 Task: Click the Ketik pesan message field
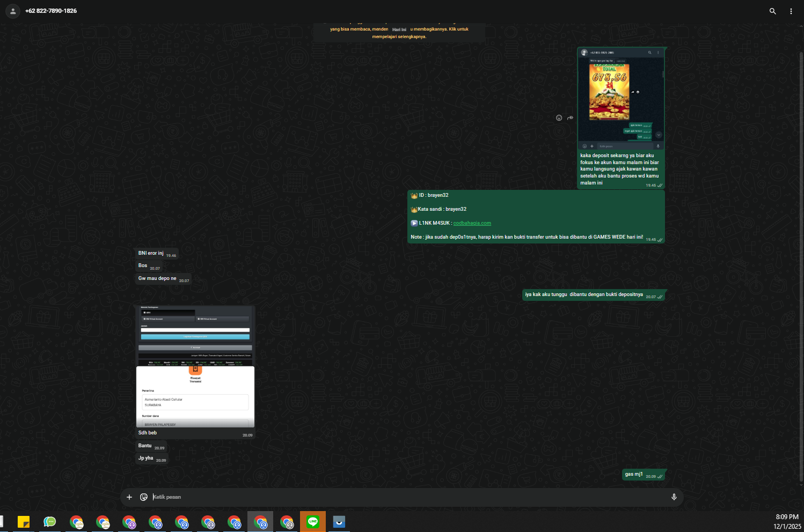[x=408, y=497]
